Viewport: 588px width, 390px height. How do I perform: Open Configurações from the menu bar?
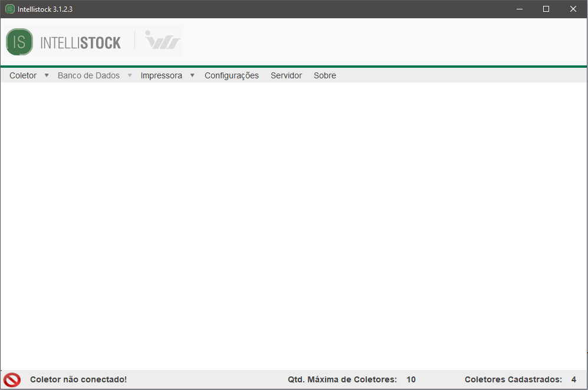click(x=232, y=75)
